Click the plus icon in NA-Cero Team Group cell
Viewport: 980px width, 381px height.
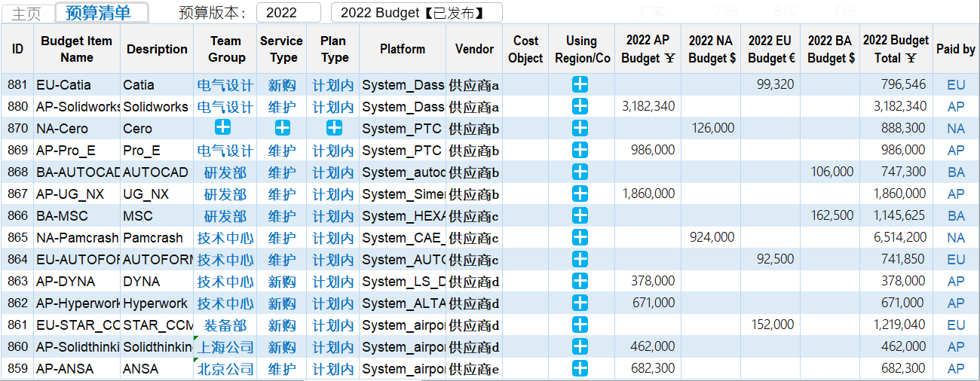pos(224,128)
